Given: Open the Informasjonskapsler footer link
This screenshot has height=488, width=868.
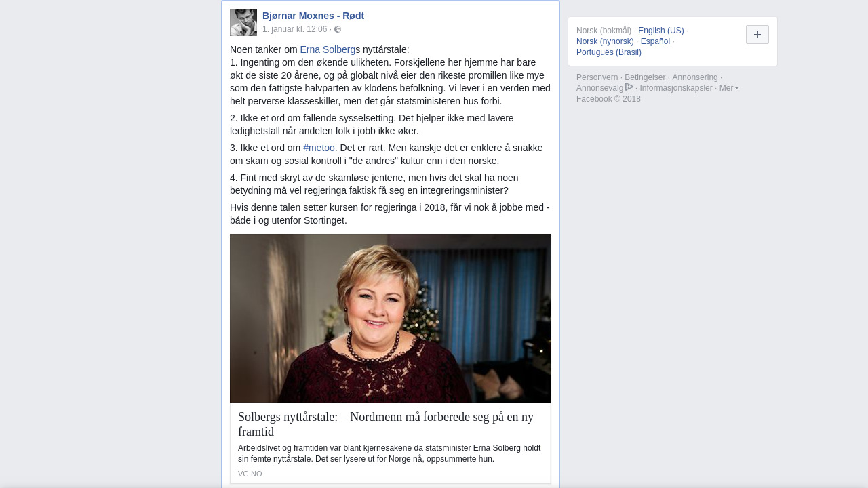Looking at the screenshot, I should (x=676, y=88).
